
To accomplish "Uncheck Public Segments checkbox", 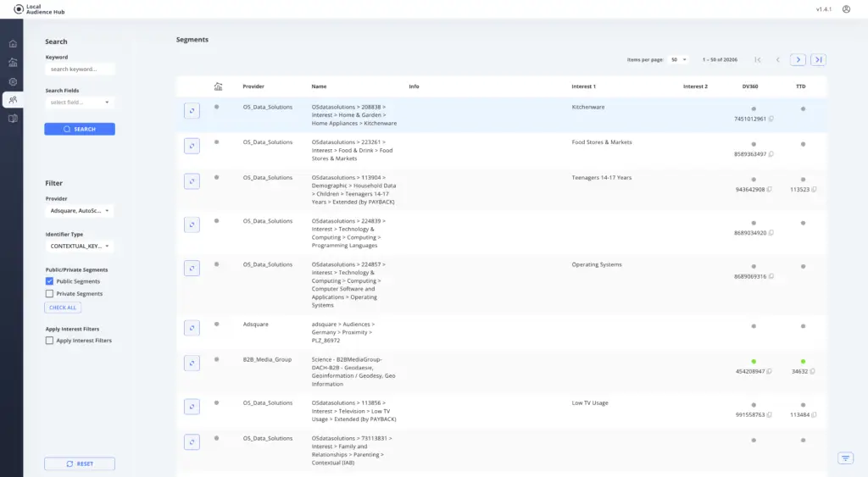I will point(50,281).
